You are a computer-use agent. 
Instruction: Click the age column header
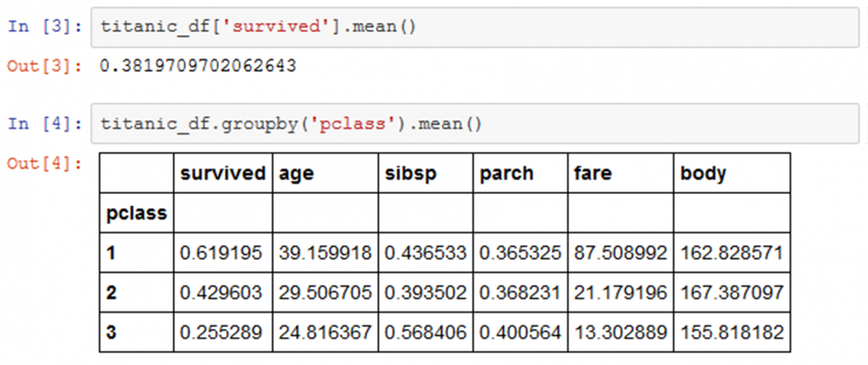[x=296, y=174]
